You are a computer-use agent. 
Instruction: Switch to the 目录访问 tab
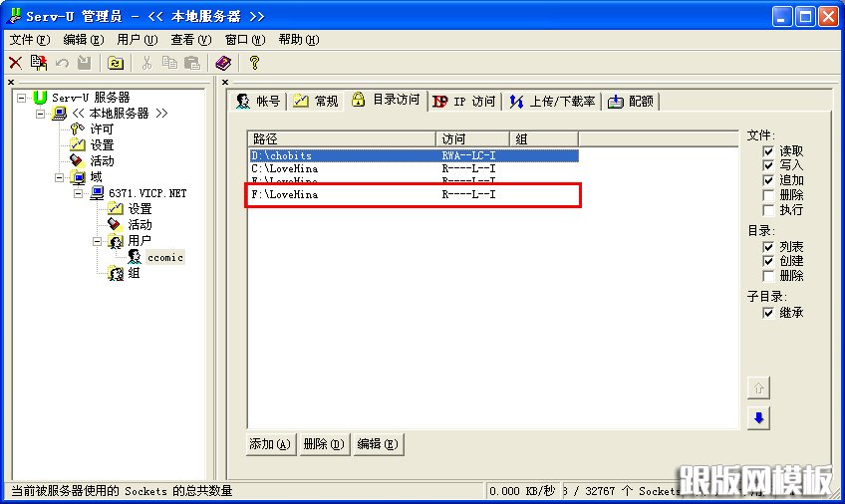386,100
